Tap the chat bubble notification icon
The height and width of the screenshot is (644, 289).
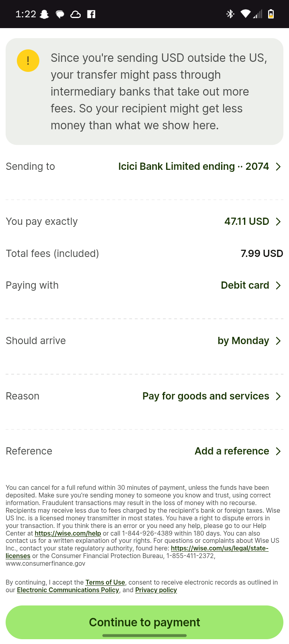pos(60,14)
